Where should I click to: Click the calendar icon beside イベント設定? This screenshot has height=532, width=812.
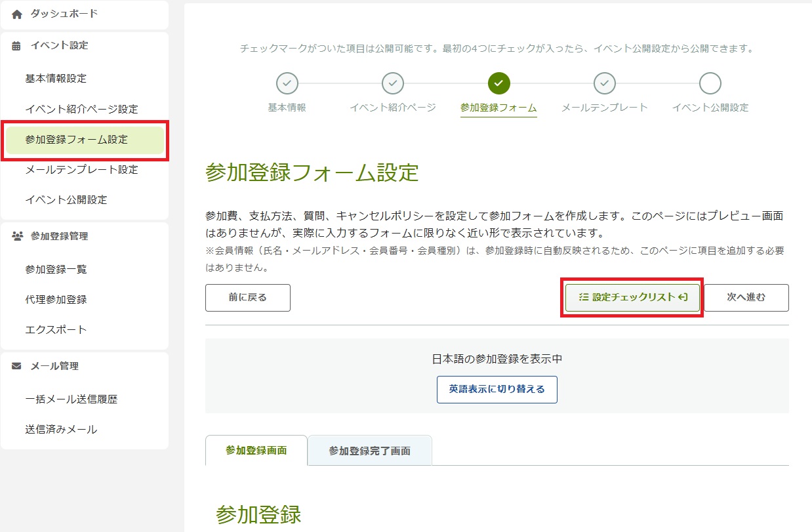17,46
